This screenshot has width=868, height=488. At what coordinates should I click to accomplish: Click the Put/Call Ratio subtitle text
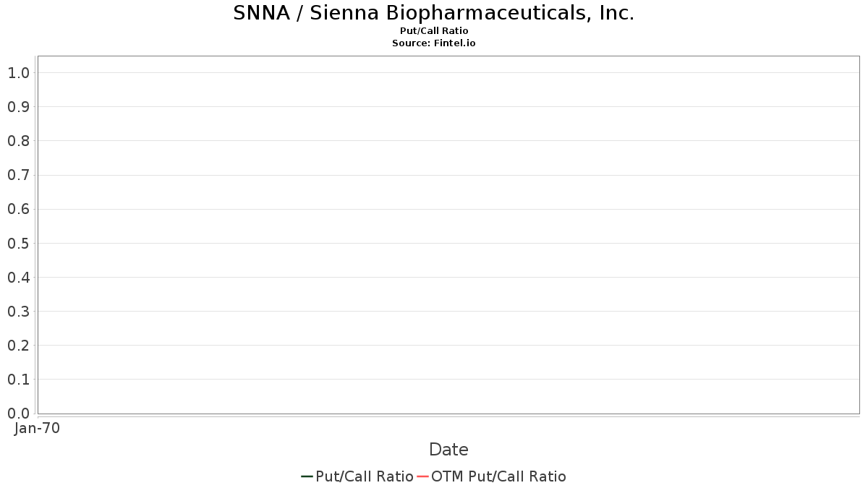coord(433,31)
